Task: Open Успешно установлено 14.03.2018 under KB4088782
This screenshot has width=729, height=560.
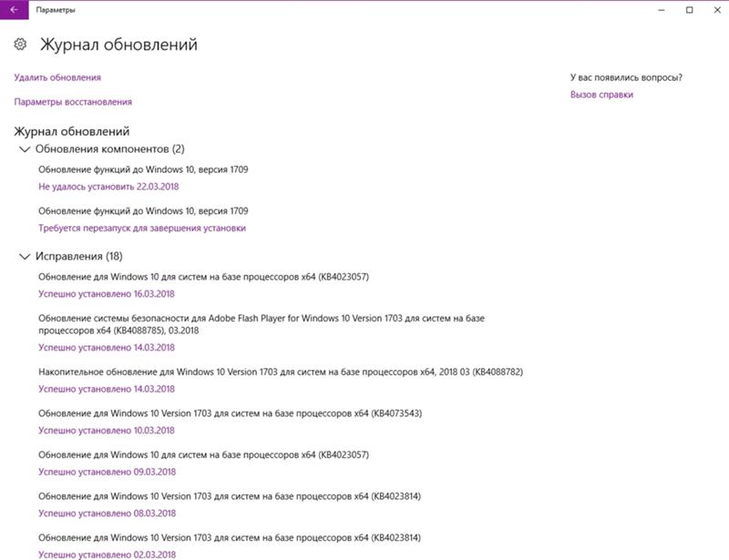Action: (107, 389)
